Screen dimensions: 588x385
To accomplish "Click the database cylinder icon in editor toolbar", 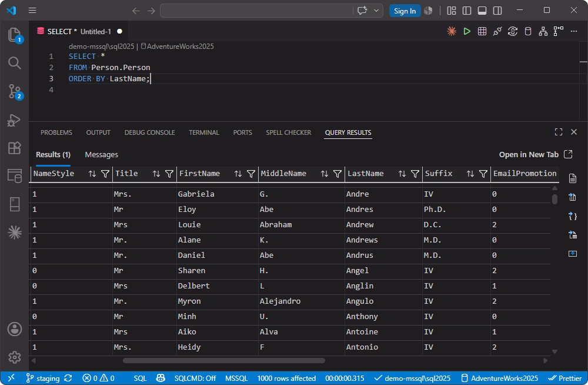I will click(528, 32).
